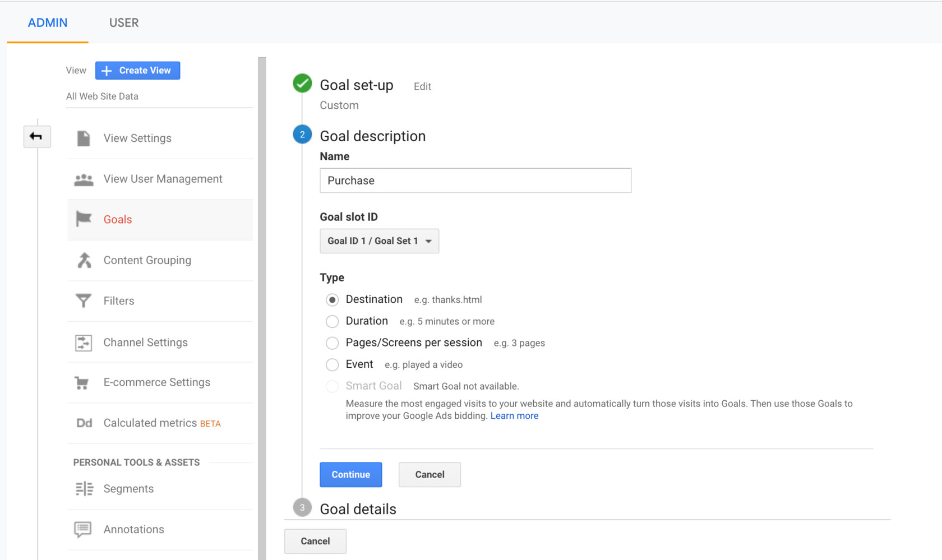Click the Channel Settings icon

(x=84, y=343)
